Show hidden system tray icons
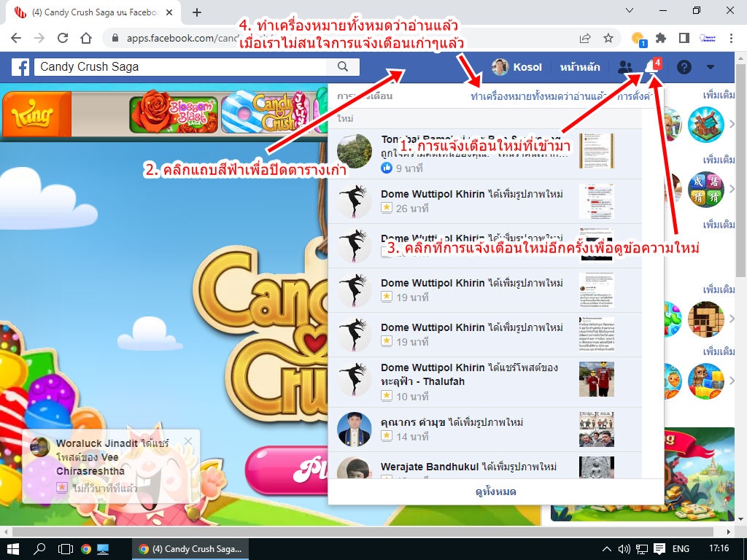Viewport: 747px width, 560px height. [x=606, y=548]
